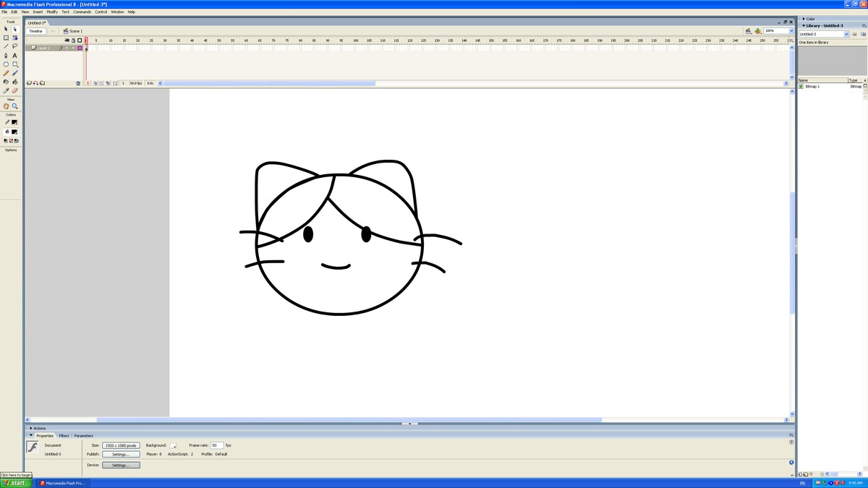868x488 pixels.
Task: Click the Frame rate input field
Action: tap(216, 445)
